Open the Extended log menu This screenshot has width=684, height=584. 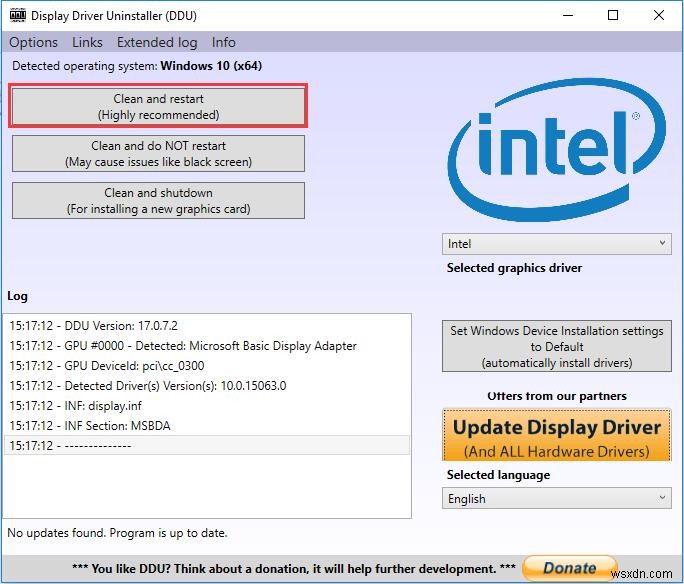pos(157,42)
